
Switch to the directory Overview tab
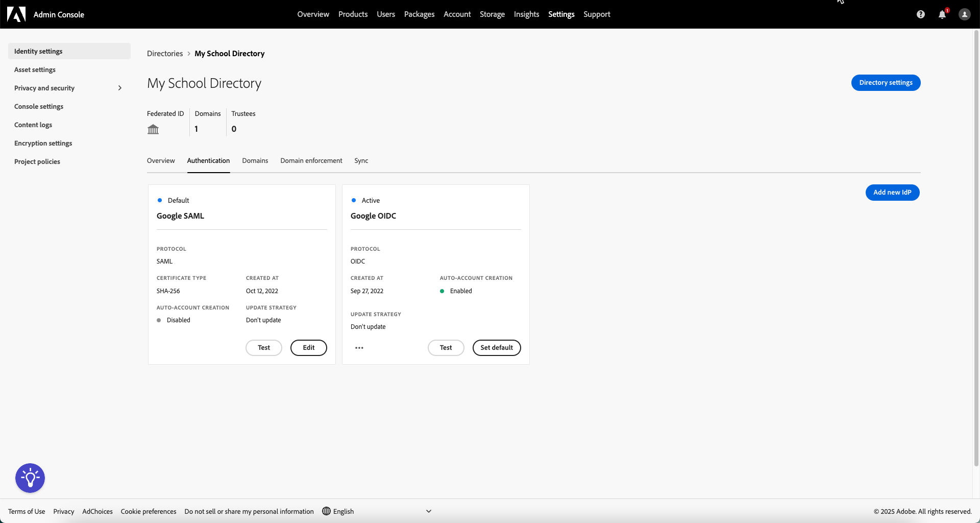(161, 160)
